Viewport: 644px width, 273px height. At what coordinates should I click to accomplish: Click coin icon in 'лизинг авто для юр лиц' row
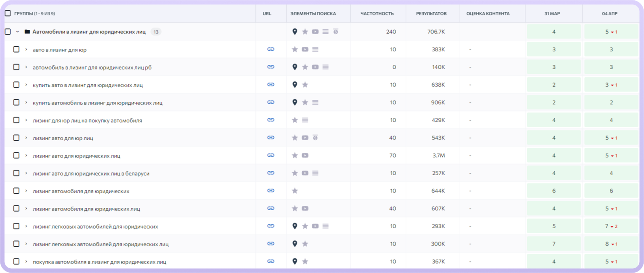tap(315, 138)
